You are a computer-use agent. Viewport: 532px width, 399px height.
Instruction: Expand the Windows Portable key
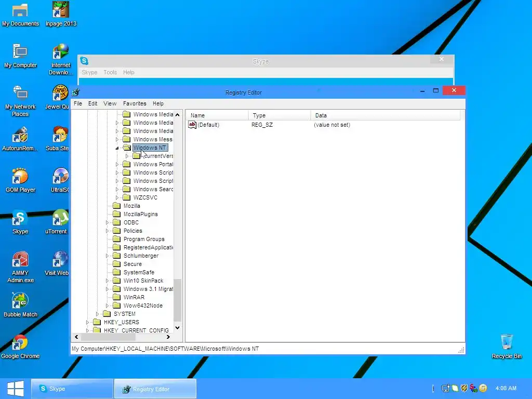click(117, 164)
